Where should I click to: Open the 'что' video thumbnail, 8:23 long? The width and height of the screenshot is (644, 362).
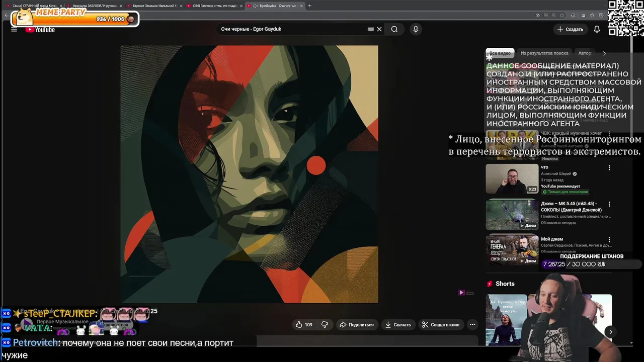(x=512, y=178)
